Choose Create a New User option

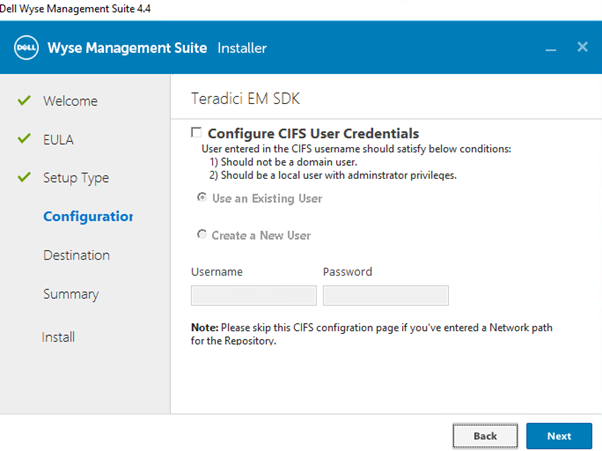[202, 235]
